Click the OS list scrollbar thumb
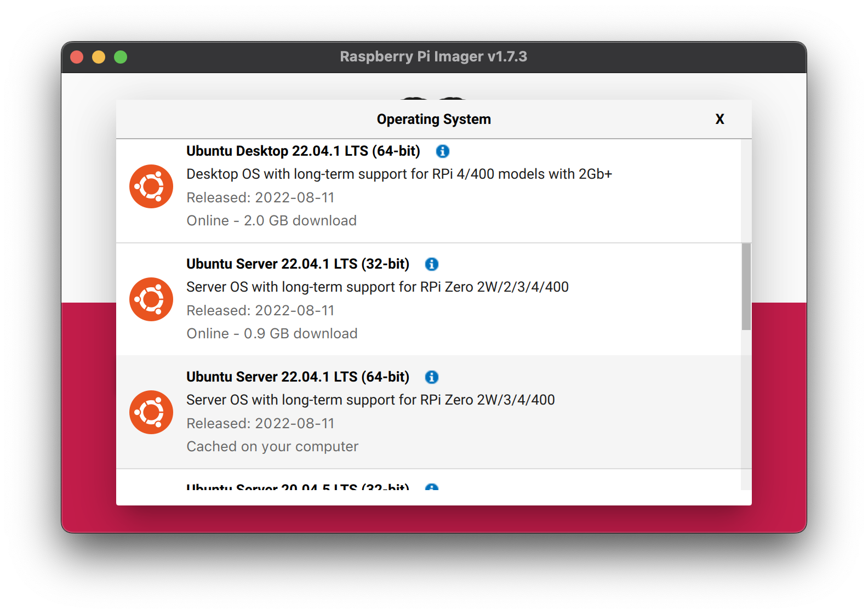 [x=746, y=287]
